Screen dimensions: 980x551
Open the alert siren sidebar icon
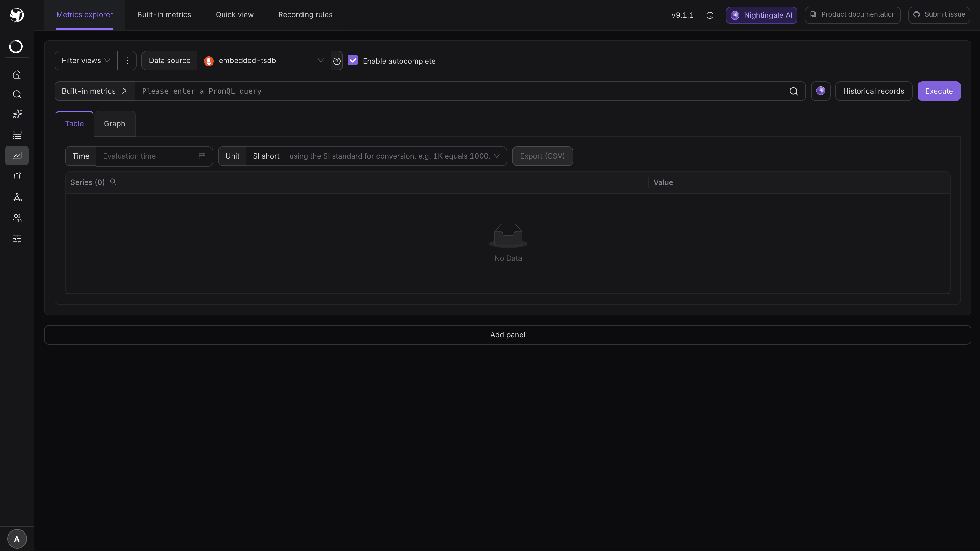[17, 176]
